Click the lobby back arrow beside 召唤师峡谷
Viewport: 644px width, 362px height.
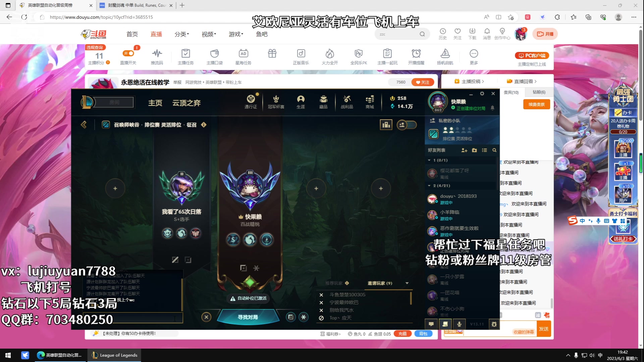pyautogui.click(x=84, y=125)
